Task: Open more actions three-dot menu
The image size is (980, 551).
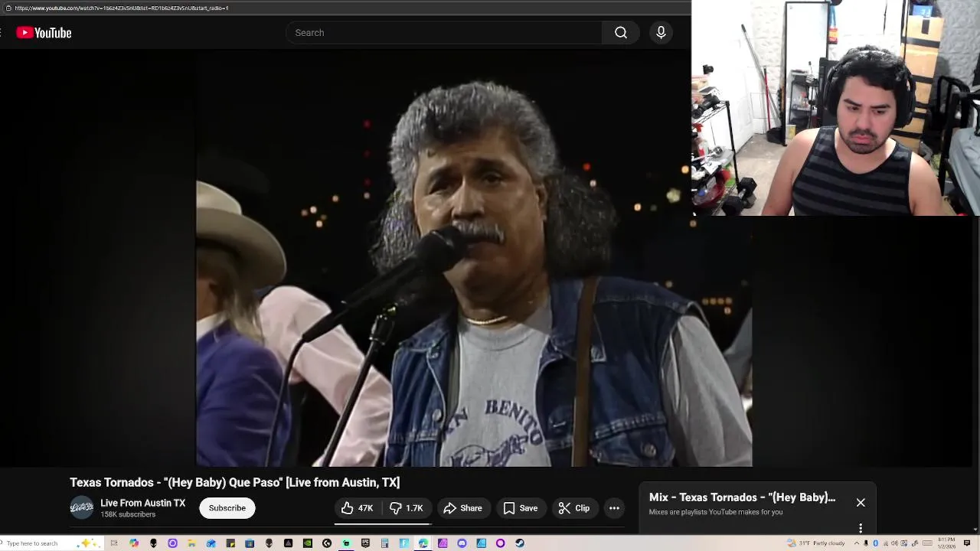Action: (x=614, y=508)
